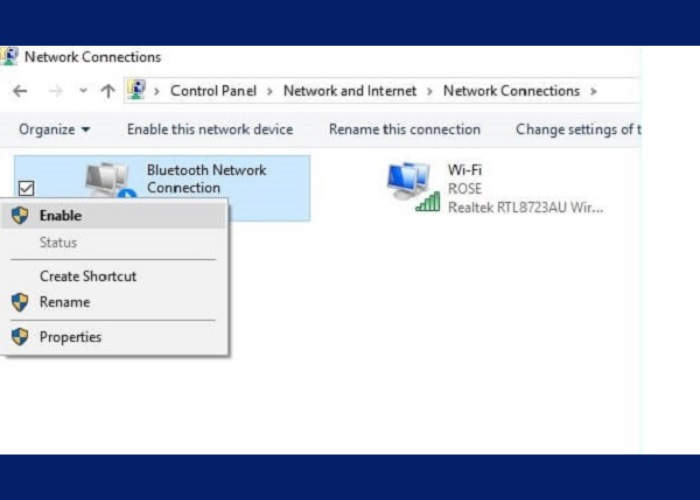This screenshot has height=500, width=700.
Task: Open the recent locations dropdown arrow
Action: pyautogui.click(x=82, y=91)
